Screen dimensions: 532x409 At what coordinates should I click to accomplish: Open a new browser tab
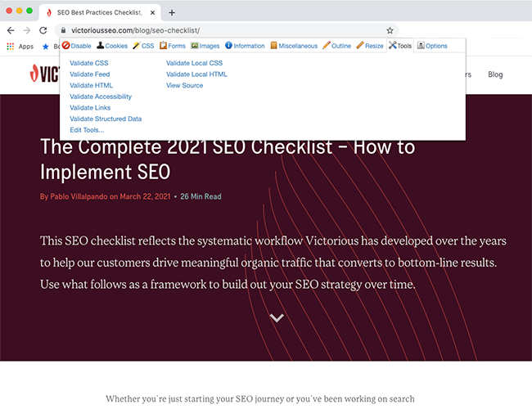[x=172, y=12]
